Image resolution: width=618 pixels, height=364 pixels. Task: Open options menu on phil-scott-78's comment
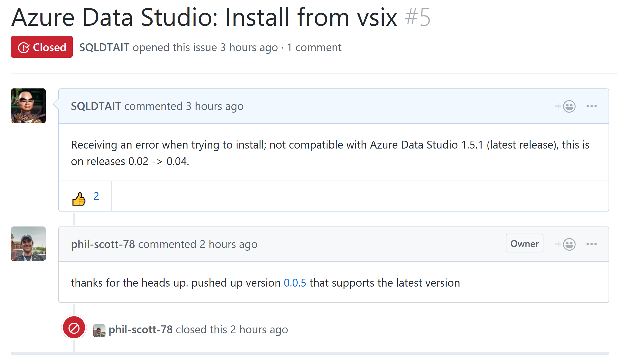click(591, 244)
